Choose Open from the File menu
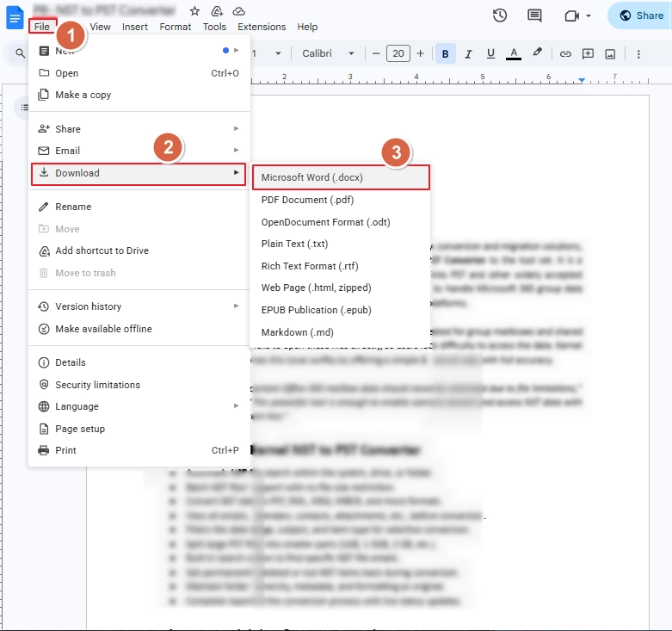Image resolution: width=672 pixels, height=631 pixels. point(139,73)
